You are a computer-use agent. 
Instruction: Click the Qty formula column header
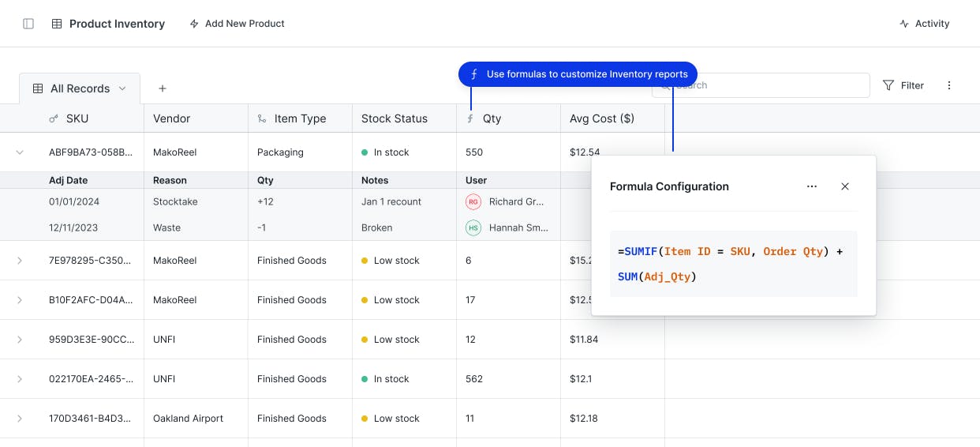tap(492, 118)
